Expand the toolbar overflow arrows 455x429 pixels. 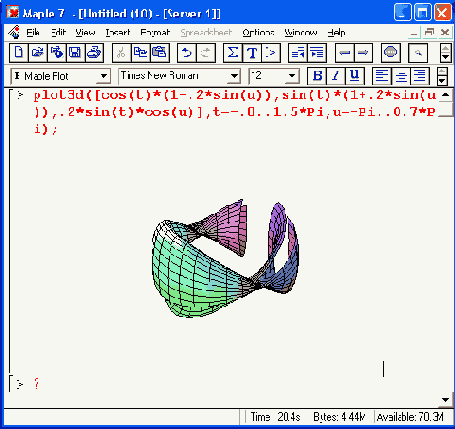446,53
